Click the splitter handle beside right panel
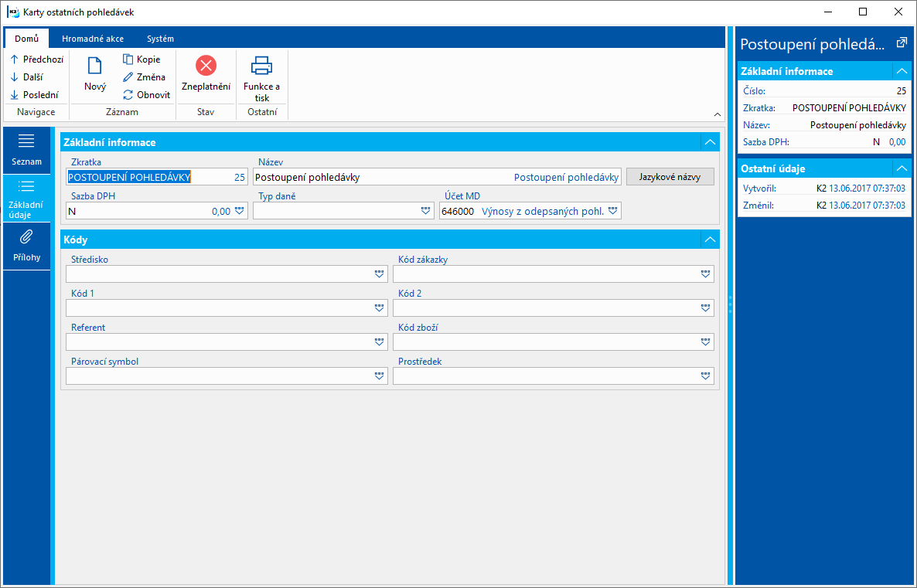Screen dimensions: 917x588 [x=730, y=304]
